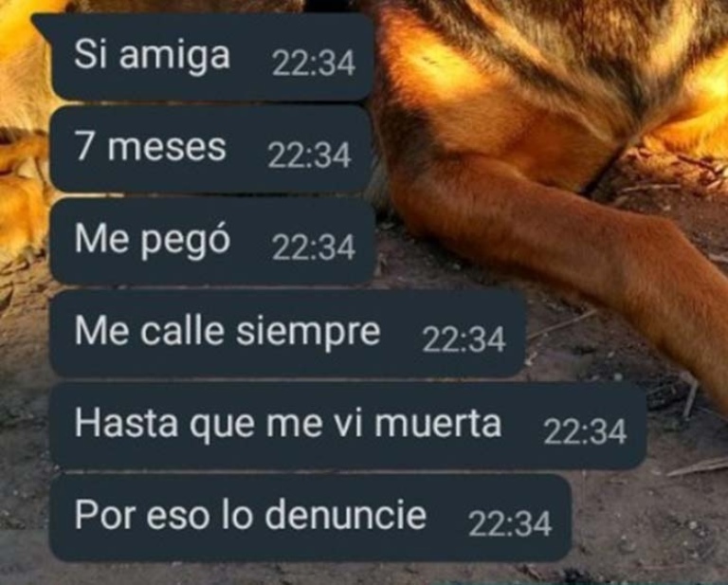Click the tail corner of the first bubble

tap(41, 23)
